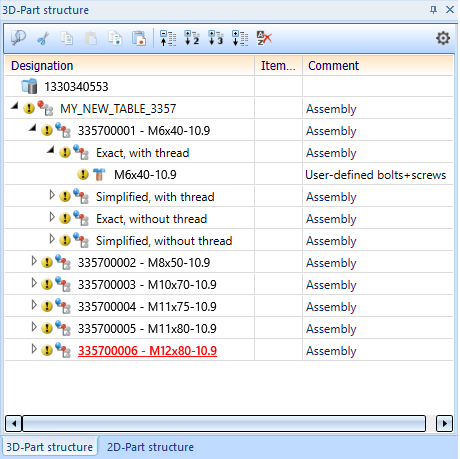Select the 3D-Part structure tab
Screen dimensions: 460x459
(x=50, y=447)
